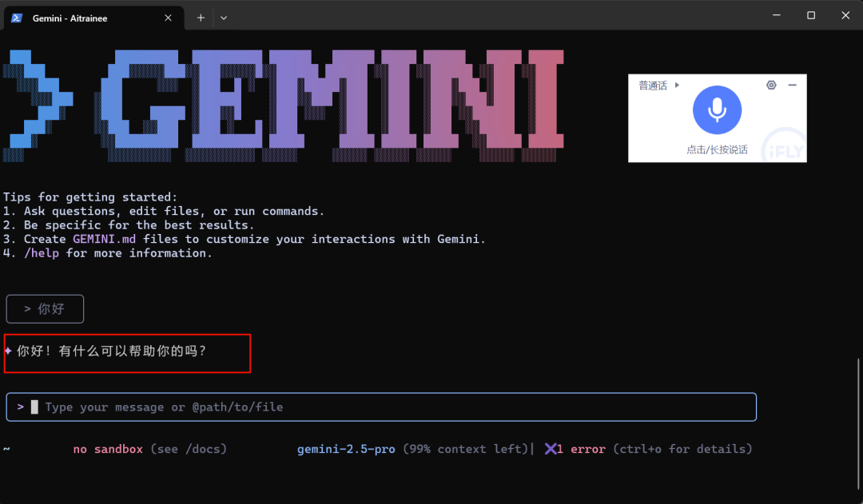Click the (ctrl+o for details) hint
Viewport: 863px width, 504px height.
pos(682,449)
